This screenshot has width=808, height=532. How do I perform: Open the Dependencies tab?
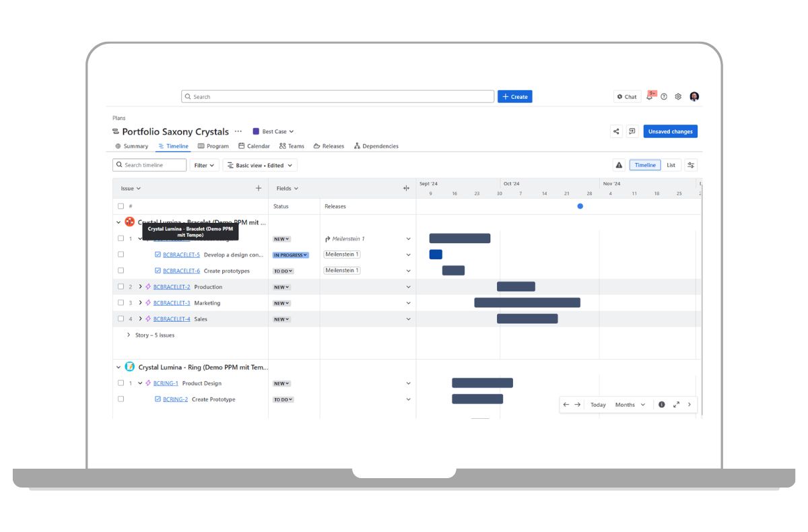(376, 146)
